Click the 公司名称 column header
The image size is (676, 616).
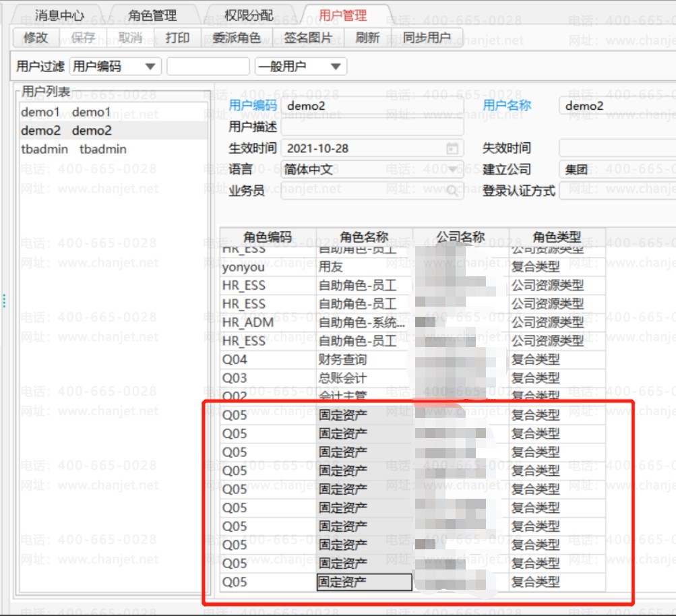click(461, 237)
